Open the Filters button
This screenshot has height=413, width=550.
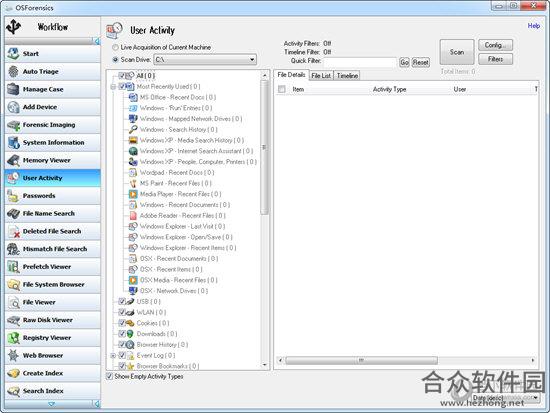tap(495, 59)
